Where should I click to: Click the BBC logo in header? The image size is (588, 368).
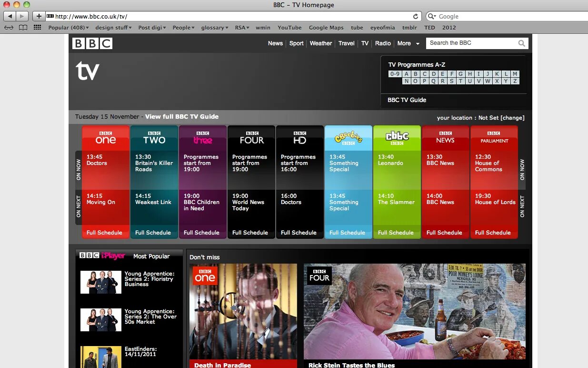[x=92, y=43]
